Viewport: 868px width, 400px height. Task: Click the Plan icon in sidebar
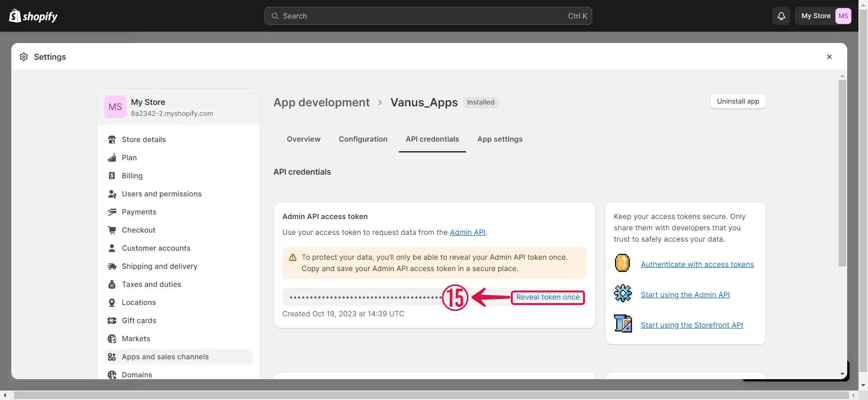(112, 157)
